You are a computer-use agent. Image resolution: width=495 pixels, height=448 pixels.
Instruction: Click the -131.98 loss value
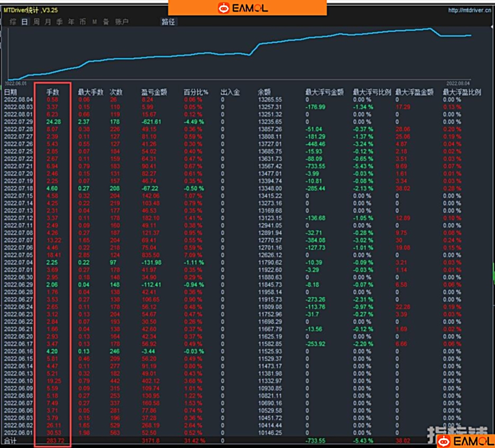click(151, 263)
